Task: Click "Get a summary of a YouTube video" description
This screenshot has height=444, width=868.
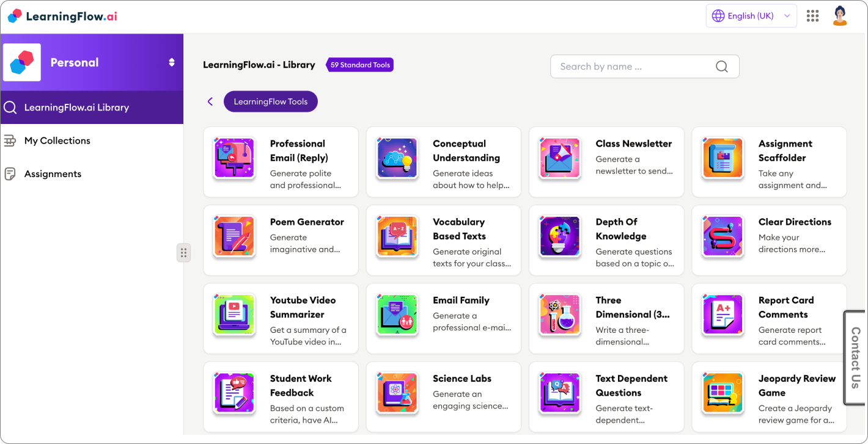Action: [308, 336]
